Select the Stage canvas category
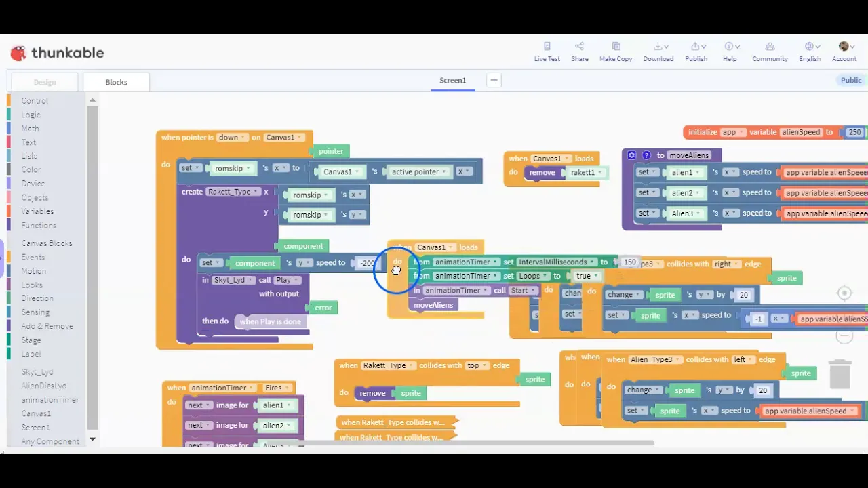This screenshot has height=488, width=868. [x=31, y=340]
